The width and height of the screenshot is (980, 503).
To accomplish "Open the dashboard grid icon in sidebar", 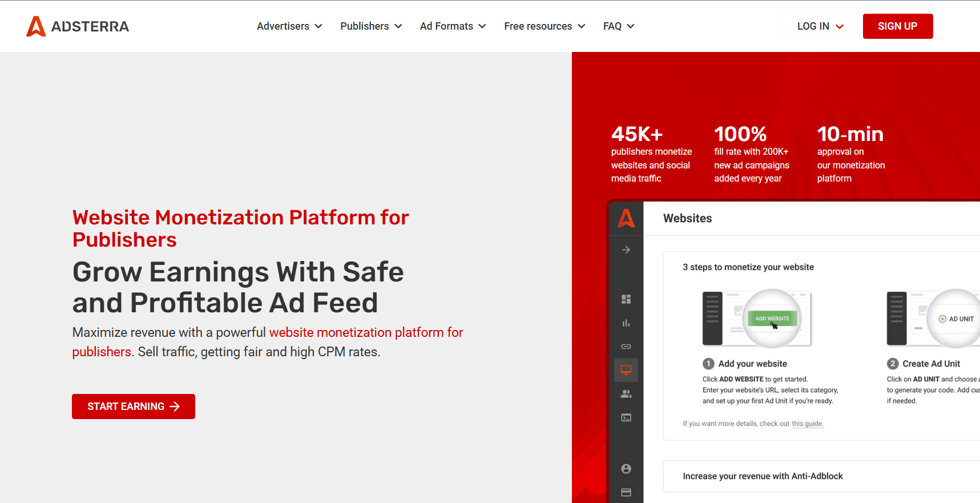I will tap(626, 299).
